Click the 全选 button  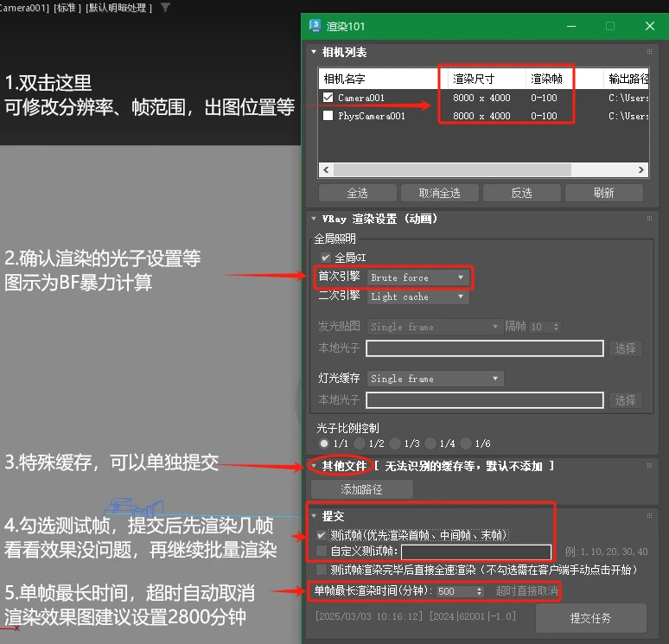tap(358, 193)
